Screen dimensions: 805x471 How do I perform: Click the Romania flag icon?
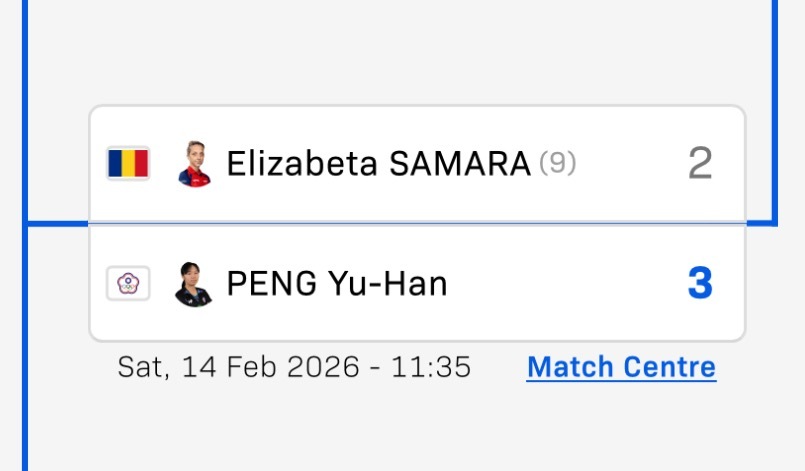click(x=128, y=163)
